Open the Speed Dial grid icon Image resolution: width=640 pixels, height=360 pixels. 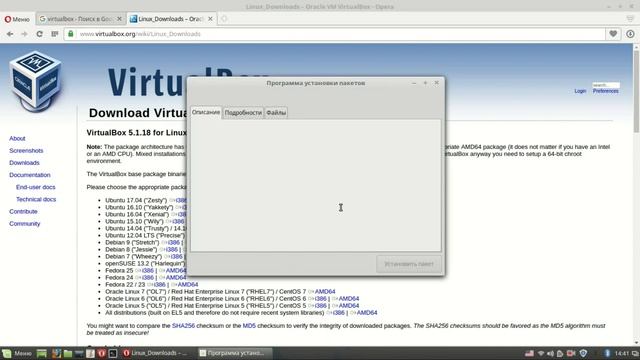pyautogui.click(x=55, y=34)
